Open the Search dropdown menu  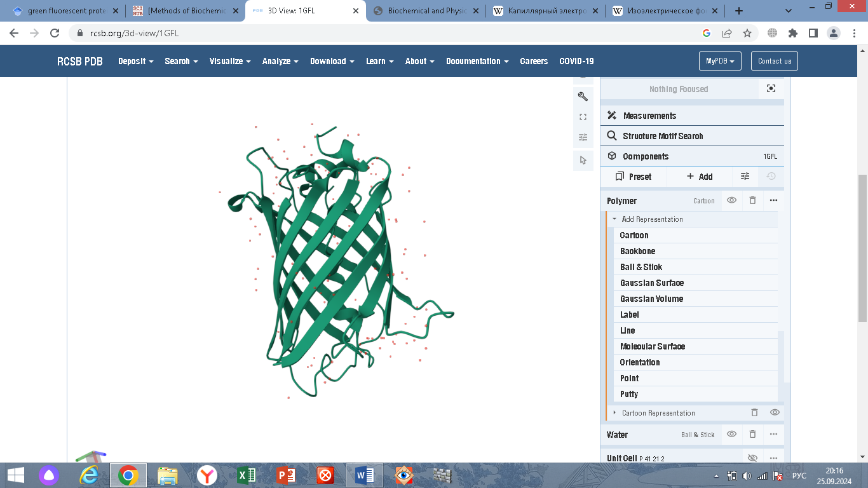pos(181,61)
